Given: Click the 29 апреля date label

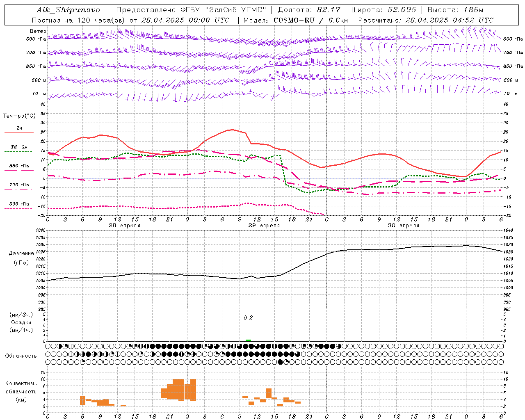Looking at the screenshot, I should pyautogui.click(x=264, y=226).
